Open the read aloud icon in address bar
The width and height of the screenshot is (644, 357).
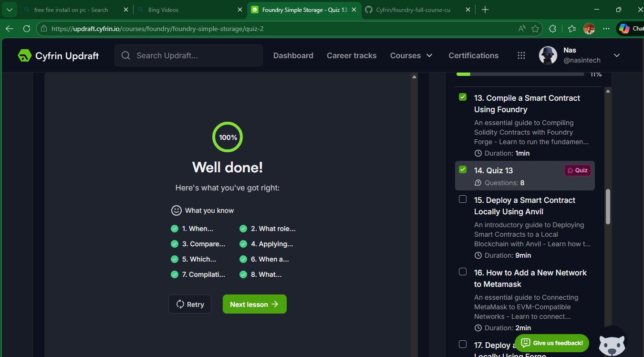pos(522,29)
